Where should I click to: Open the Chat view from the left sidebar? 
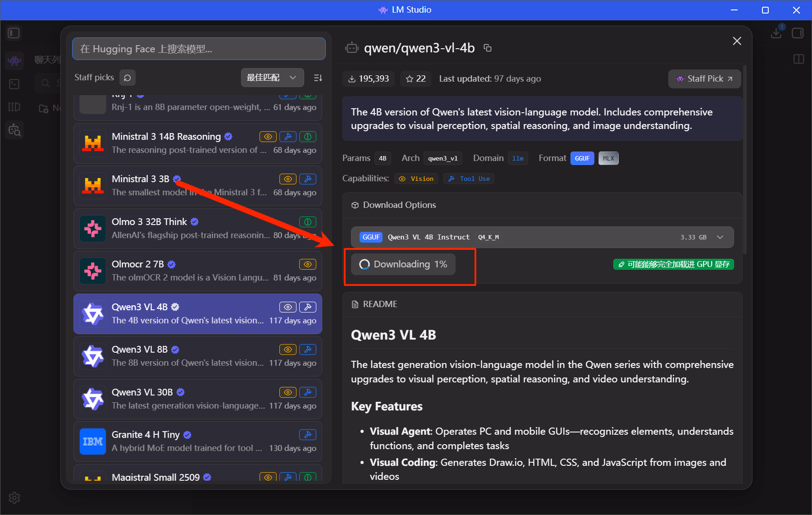[14, 60]
